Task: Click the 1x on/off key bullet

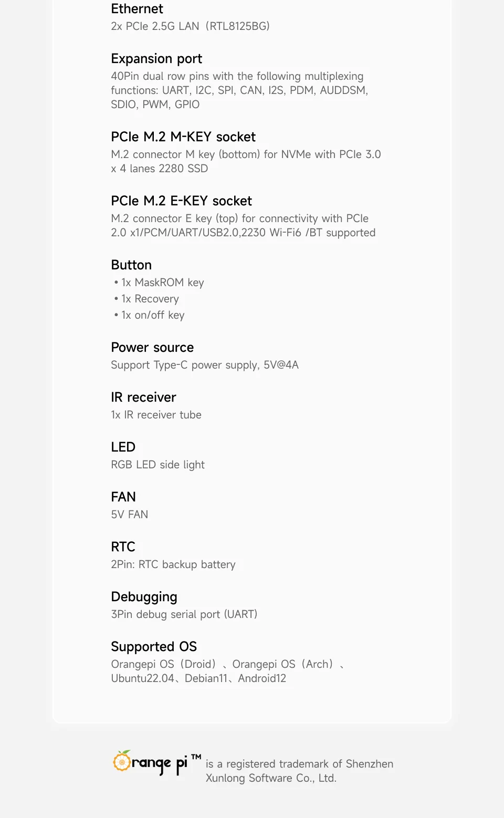Action: point(150,315)
